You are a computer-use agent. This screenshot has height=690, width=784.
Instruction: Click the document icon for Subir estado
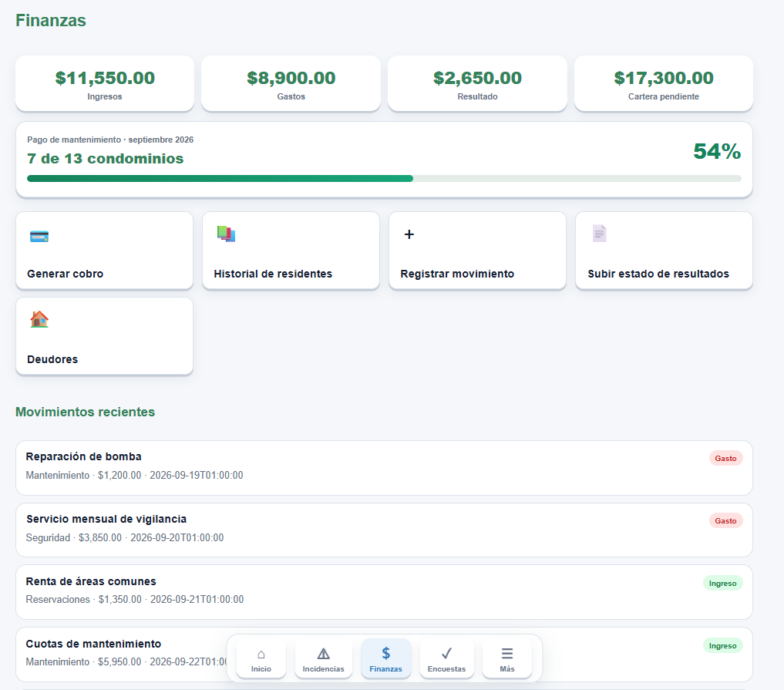600,234
